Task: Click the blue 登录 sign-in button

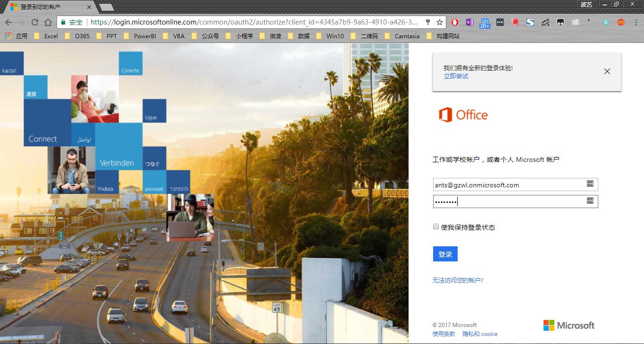Action: click(x=445, y=254)
